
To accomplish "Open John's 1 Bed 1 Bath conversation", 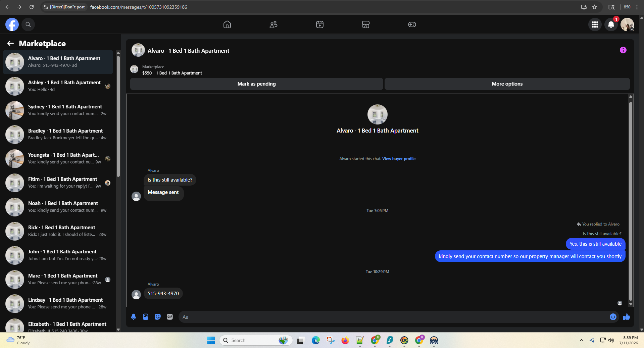I will tap(58, 255).
